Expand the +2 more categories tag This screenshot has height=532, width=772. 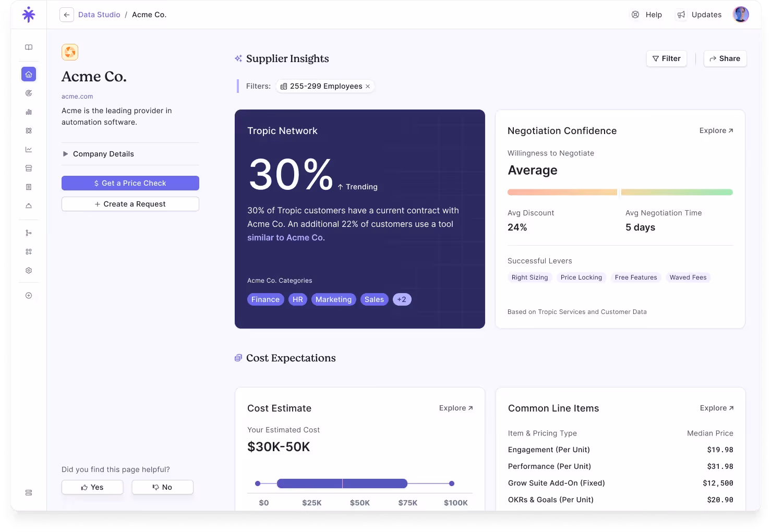(402, 299)
